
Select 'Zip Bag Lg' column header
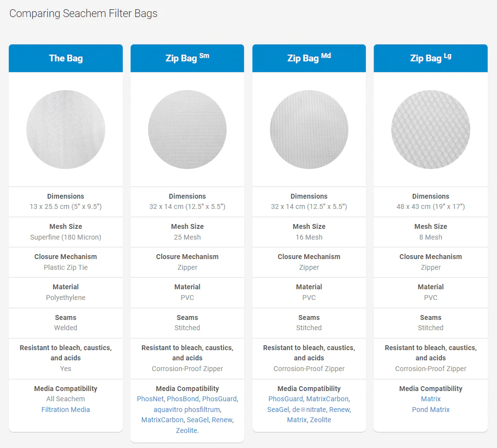(x=430, y=58)
